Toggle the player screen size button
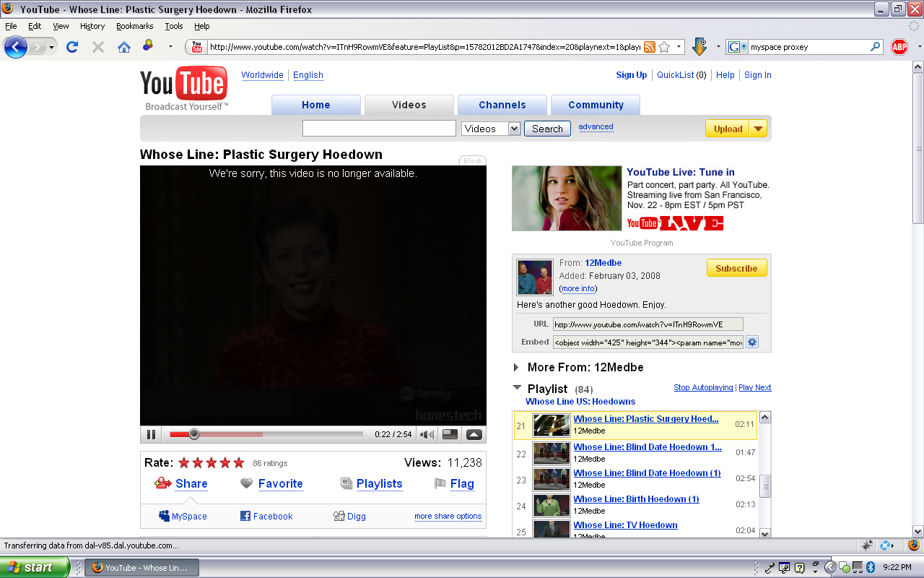924x578 pixels. tap(450, 434)
